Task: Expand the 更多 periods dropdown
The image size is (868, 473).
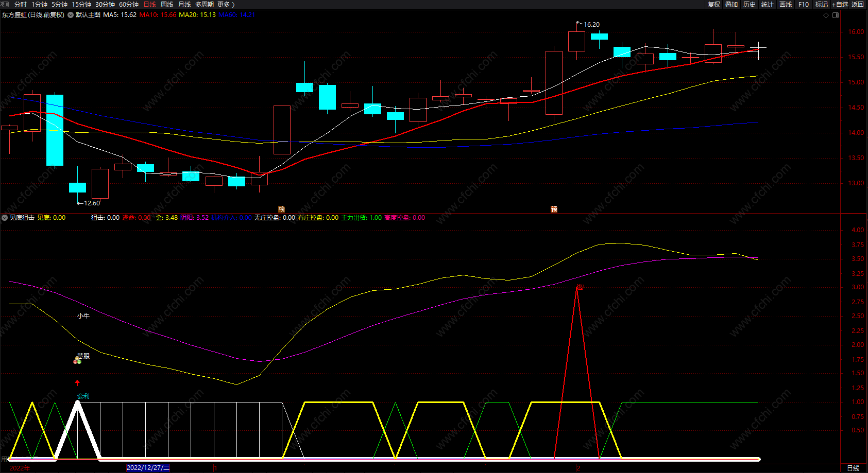Action: click(x=226, y=4)
